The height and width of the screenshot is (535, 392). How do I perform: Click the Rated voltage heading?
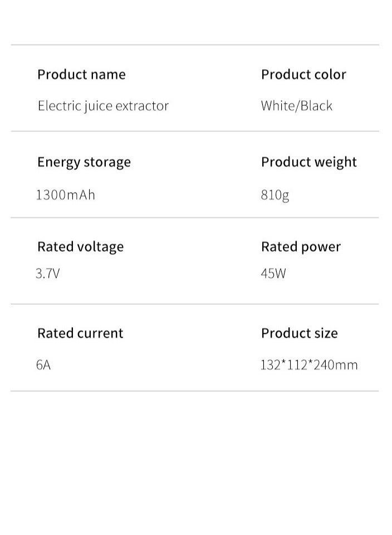[x=80, y=247]
